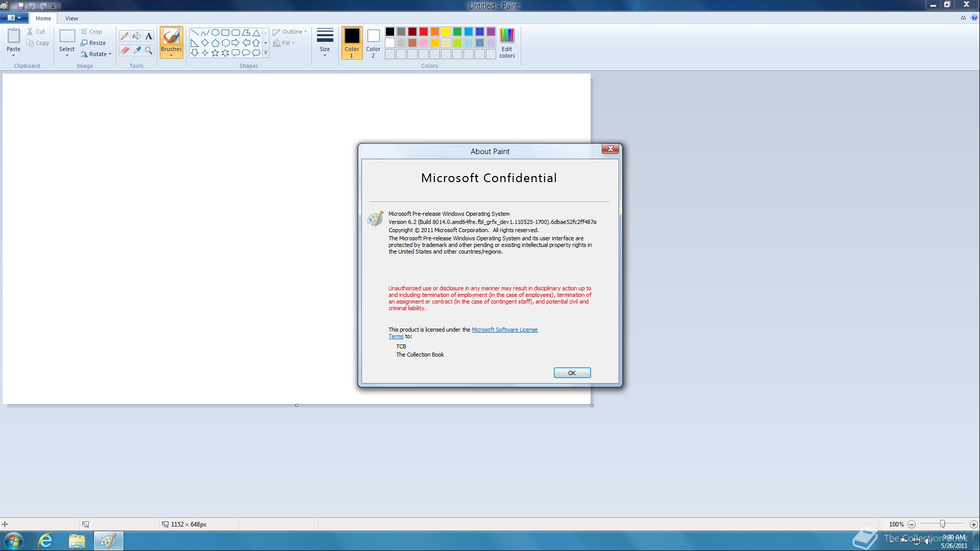Open the Customize Quick Access Toolbar dropdown
Image resolution: width=980 pixels, height=551 pixels.
tap(53, 6)
